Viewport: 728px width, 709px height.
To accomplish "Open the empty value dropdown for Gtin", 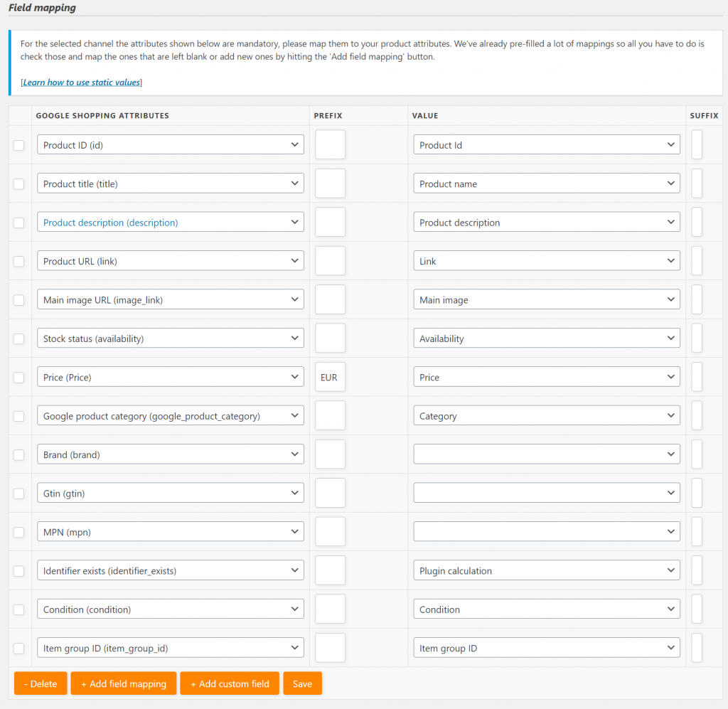I will [547, 493].
